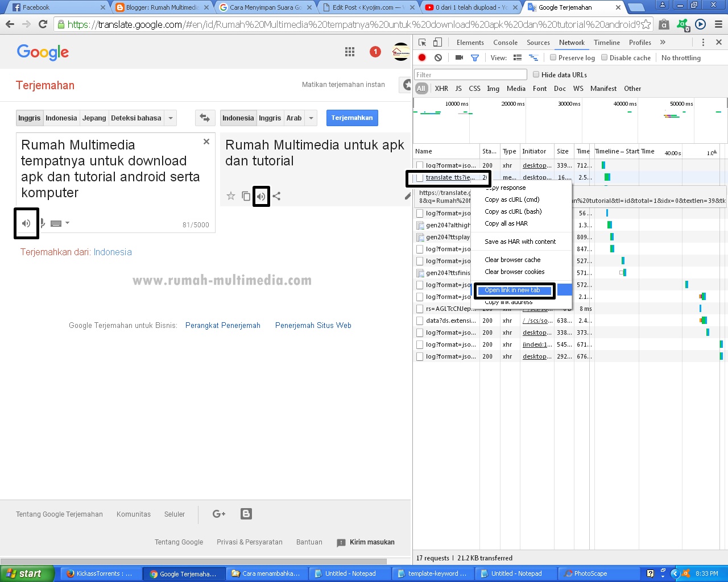Image resolution: width=728 pixels, height=582 pixels.
Task: Choose Save as HAR with content
Action: click(x=520, y=242)
